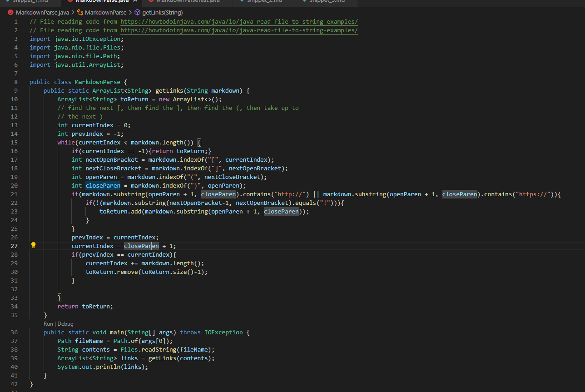Open the howtodoinjava URL on line 1
The height and width of the screenshot is (392, 585).
239,22
